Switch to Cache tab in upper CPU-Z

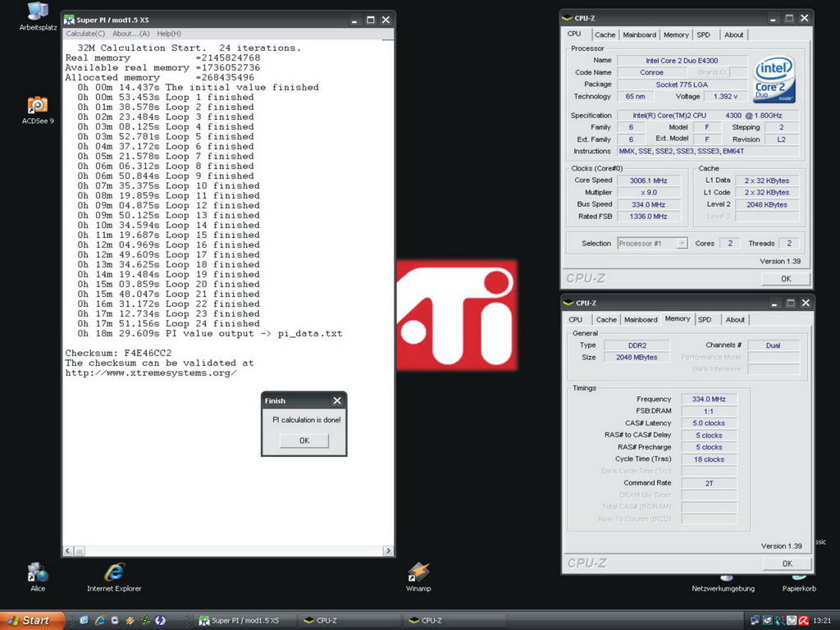(605, 34)
